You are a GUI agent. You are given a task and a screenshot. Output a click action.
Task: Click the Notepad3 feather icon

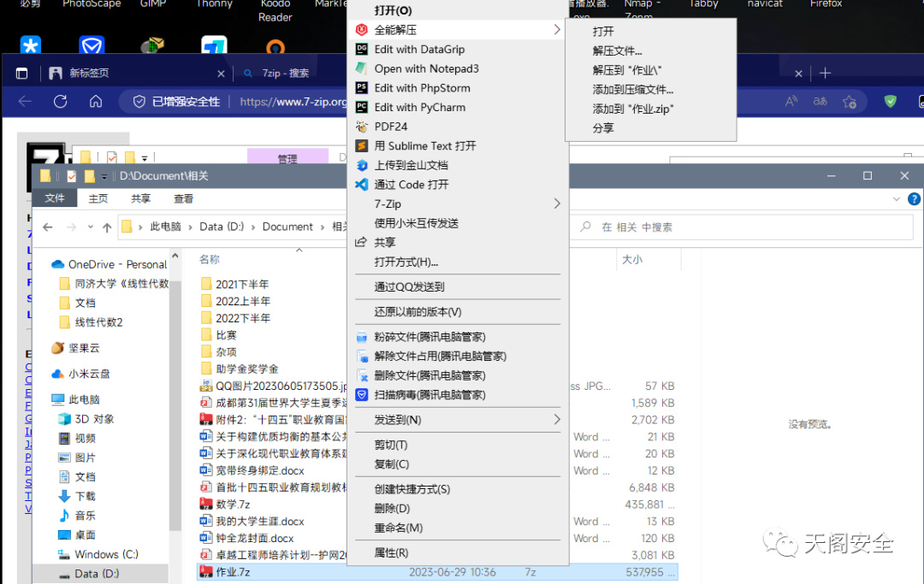click(x=362, y=68)
